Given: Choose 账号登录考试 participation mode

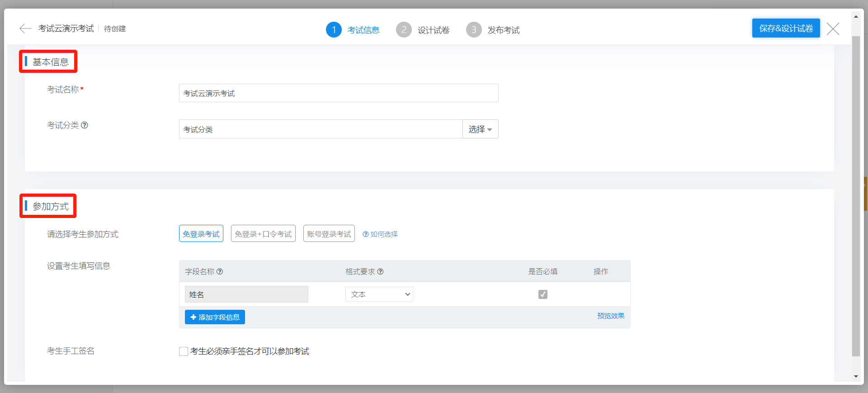Looking at the screenshot, I should [329, 234].
